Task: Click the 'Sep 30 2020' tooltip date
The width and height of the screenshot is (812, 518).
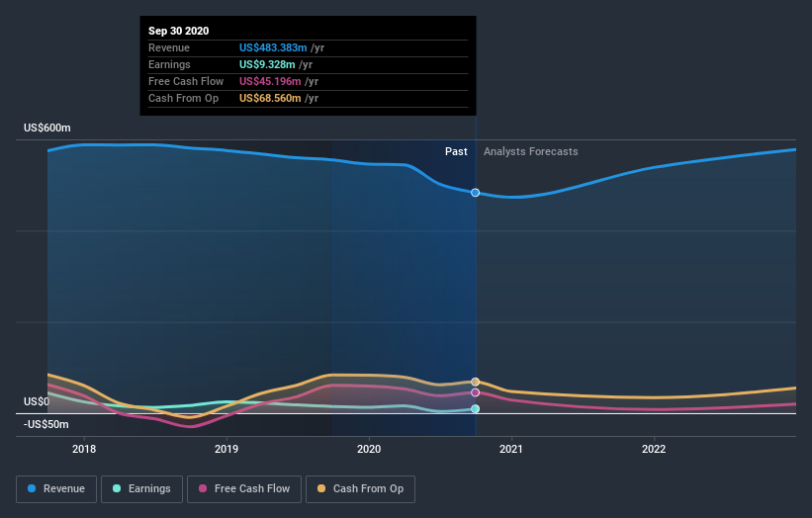Action: point(179,31)
